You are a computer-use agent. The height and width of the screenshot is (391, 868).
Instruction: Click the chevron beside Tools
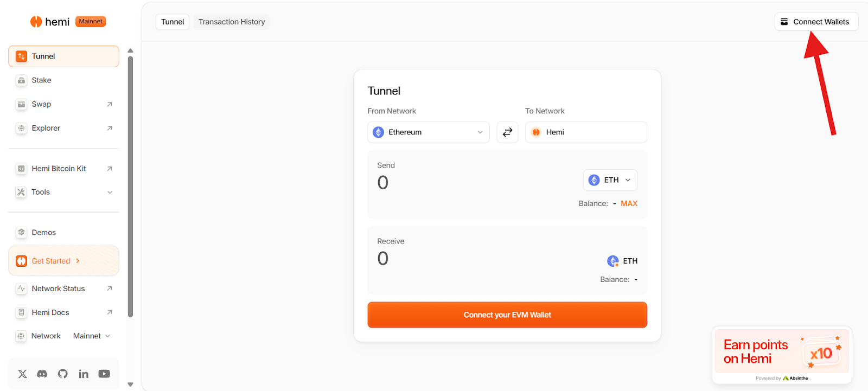pyautogui.click(x=110, y=192)
